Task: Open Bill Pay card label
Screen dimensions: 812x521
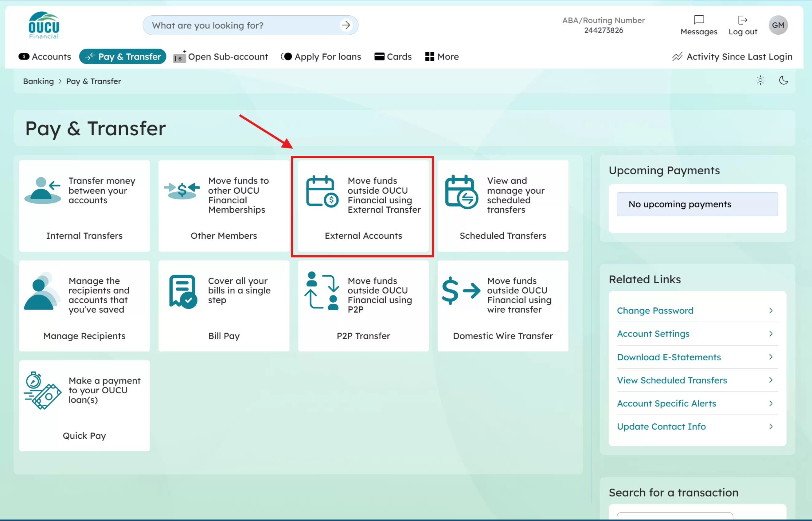Action: point(224,336)
